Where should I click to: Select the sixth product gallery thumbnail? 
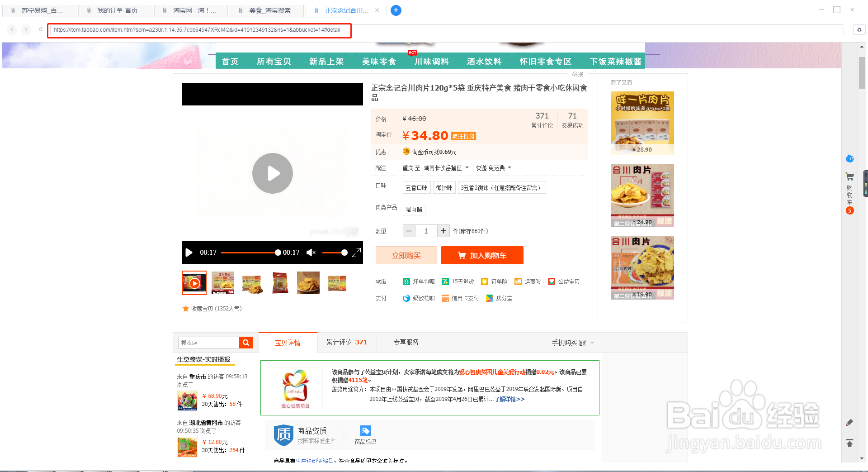coord(337,283)
